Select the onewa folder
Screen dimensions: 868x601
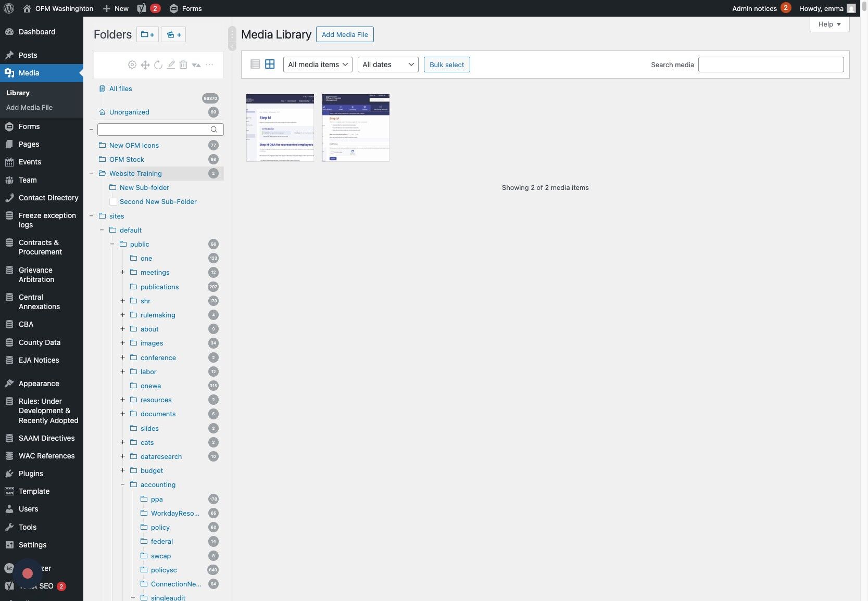tap(150, 386)
